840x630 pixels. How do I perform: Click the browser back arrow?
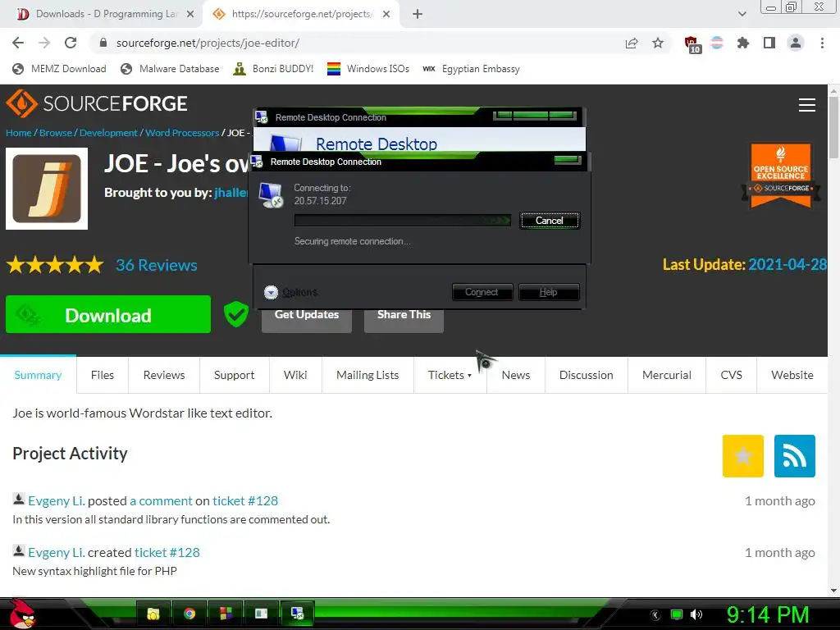18,43
